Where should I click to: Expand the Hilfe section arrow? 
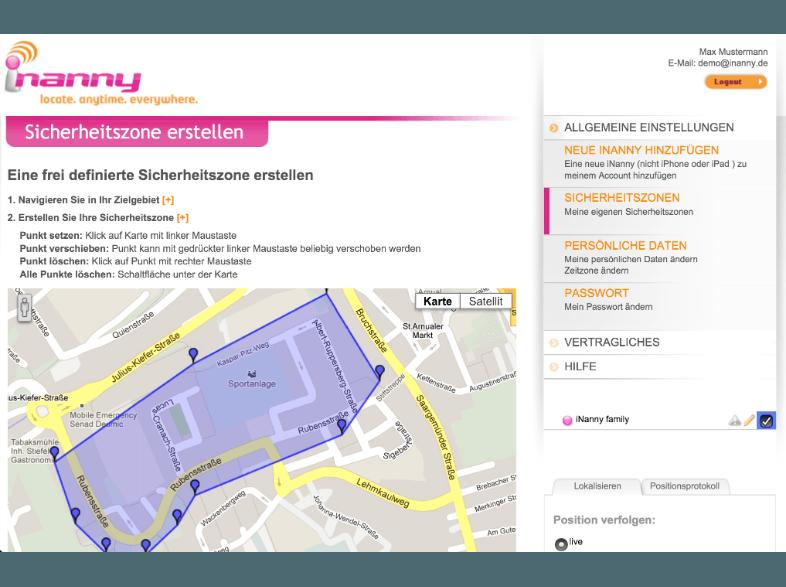(x=553, y=367)
